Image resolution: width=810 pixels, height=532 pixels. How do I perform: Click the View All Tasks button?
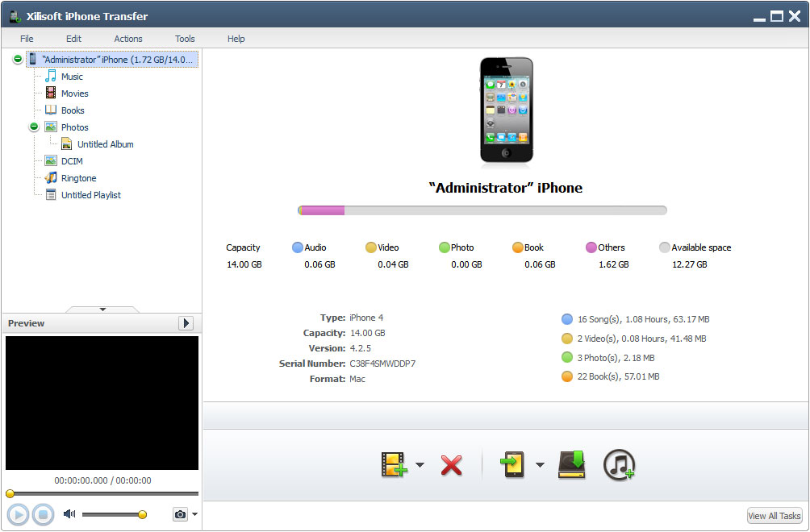point(775,516)
